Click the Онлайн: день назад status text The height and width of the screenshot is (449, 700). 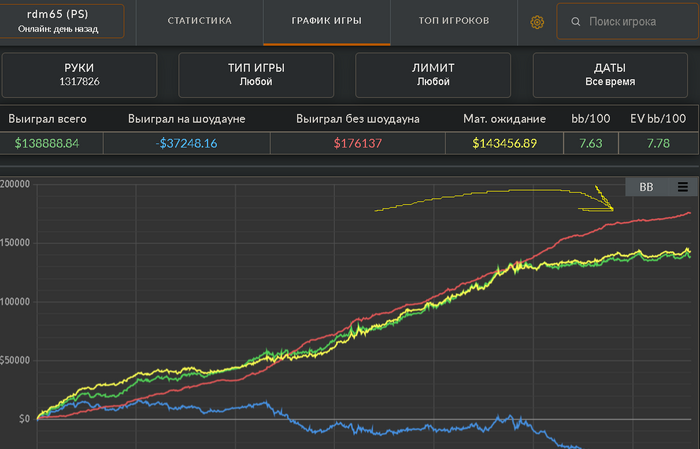coord(58,29)
